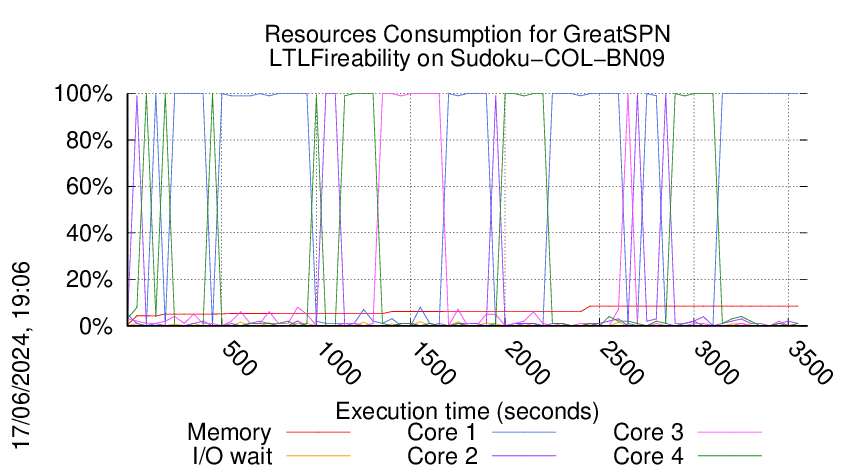Click the Core 1 legend label
The width and height of the screenshot is (850, 475).
441,433
